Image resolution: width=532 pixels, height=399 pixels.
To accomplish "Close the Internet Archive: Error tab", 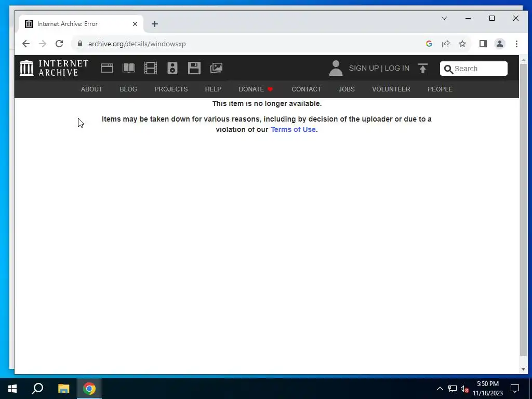I will coord(135,24).
